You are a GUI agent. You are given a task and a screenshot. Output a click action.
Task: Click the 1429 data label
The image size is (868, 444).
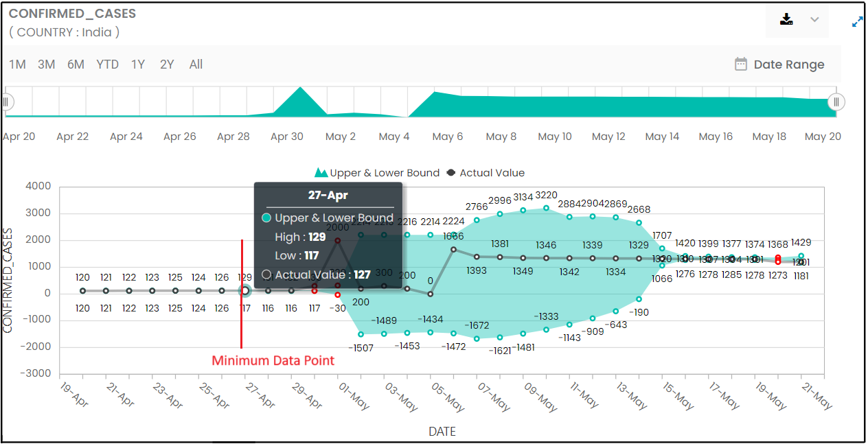801,242
